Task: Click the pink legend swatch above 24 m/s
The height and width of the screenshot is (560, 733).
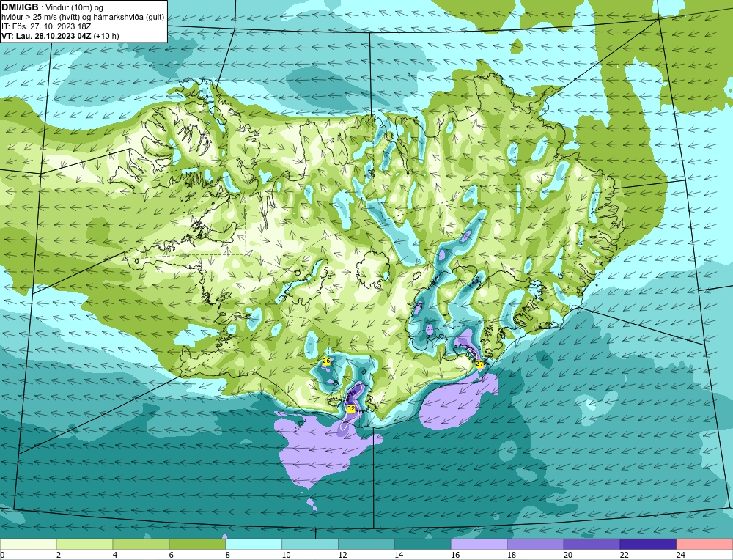Action: (704, 545)
